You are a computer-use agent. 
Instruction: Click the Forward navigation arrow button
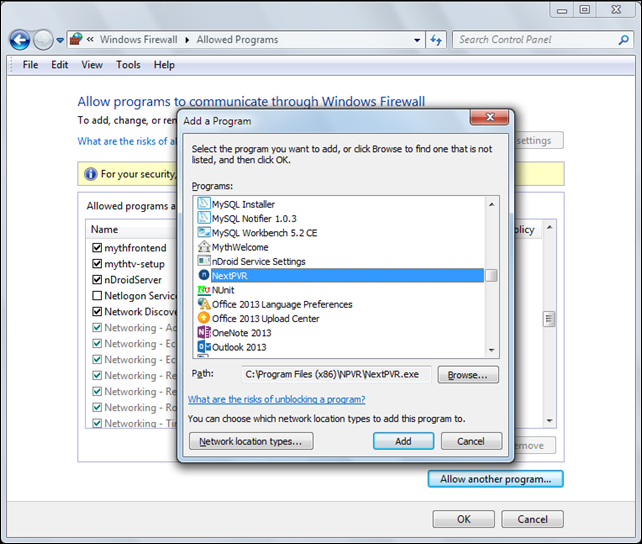(43, 40)
